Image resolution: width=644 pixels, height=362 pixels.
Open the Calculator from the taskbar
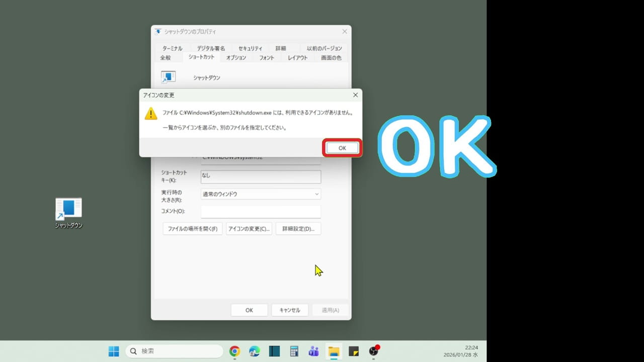tap(294, 351)
